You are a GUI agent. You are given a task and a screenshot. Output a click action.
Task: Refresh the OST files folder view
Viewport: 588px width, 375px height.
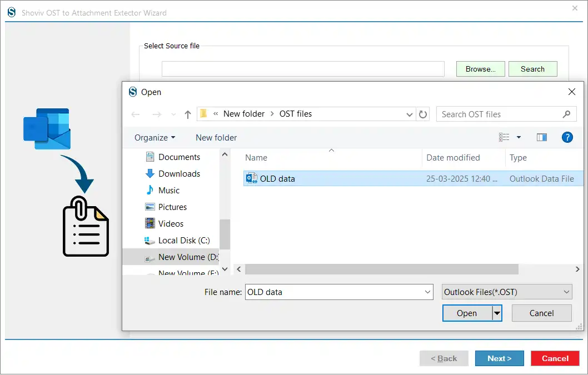click(422, 114)
